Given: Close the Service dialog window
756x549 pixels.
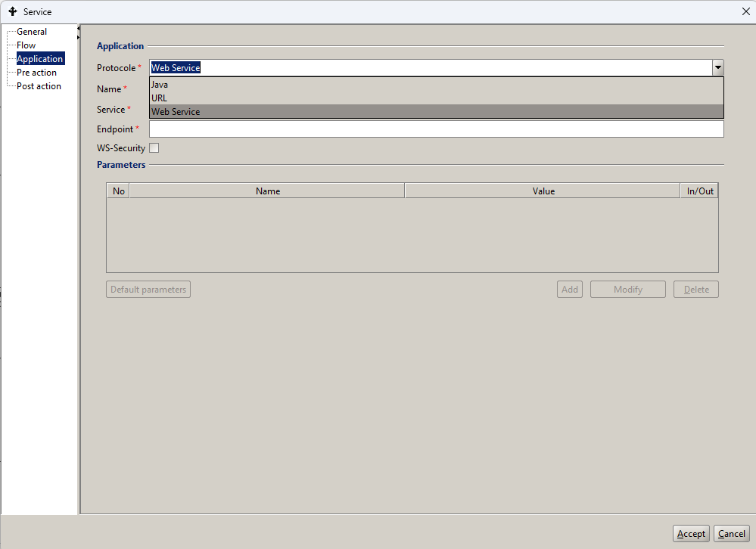Looking at the screenshot, I should [745, 11].
